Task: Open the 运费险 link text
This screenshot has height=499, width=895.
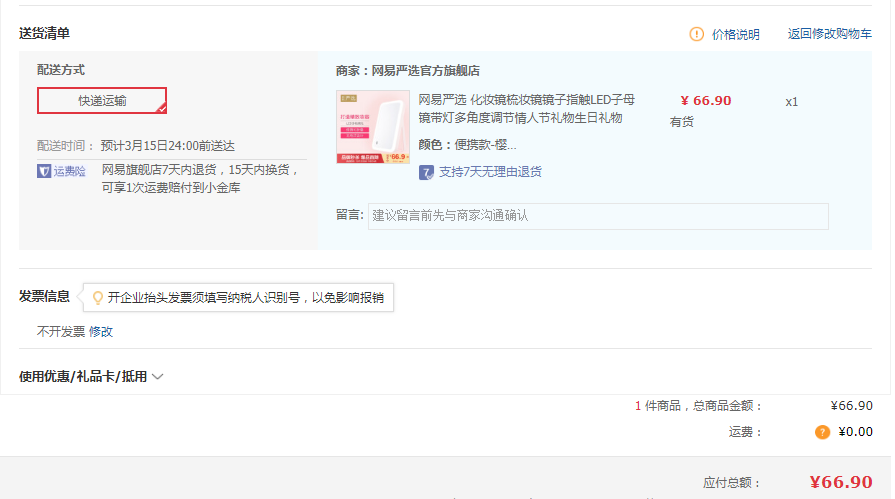Action: [x=69, y=171]
